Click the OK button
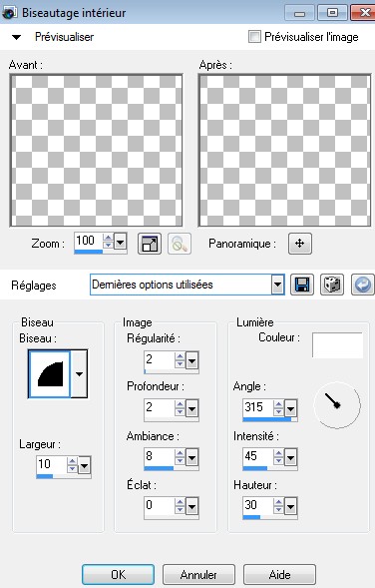 [118, 574]
